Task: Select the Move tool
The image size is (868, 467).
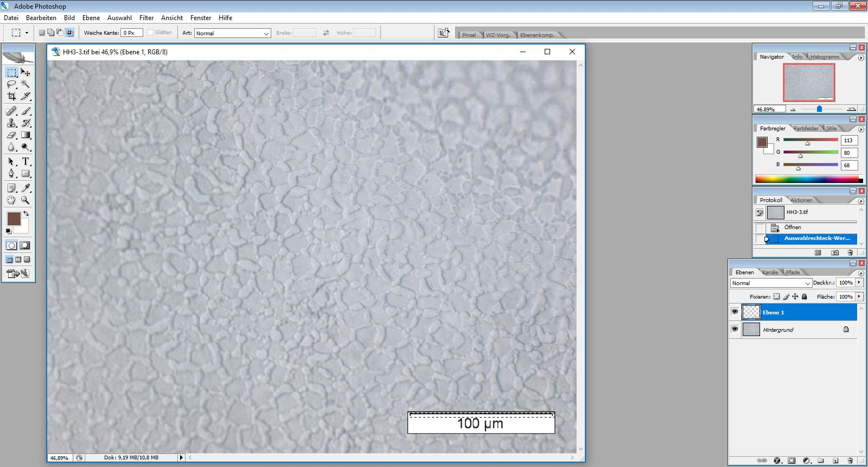Action: click(25, 72)
